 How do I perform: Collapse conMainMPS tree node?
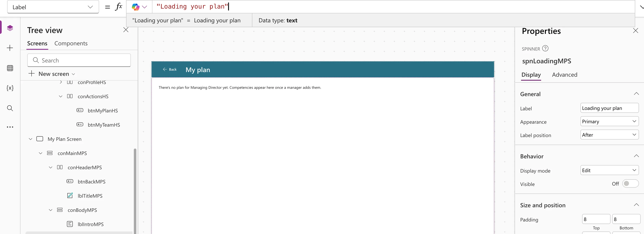point(41,153)
